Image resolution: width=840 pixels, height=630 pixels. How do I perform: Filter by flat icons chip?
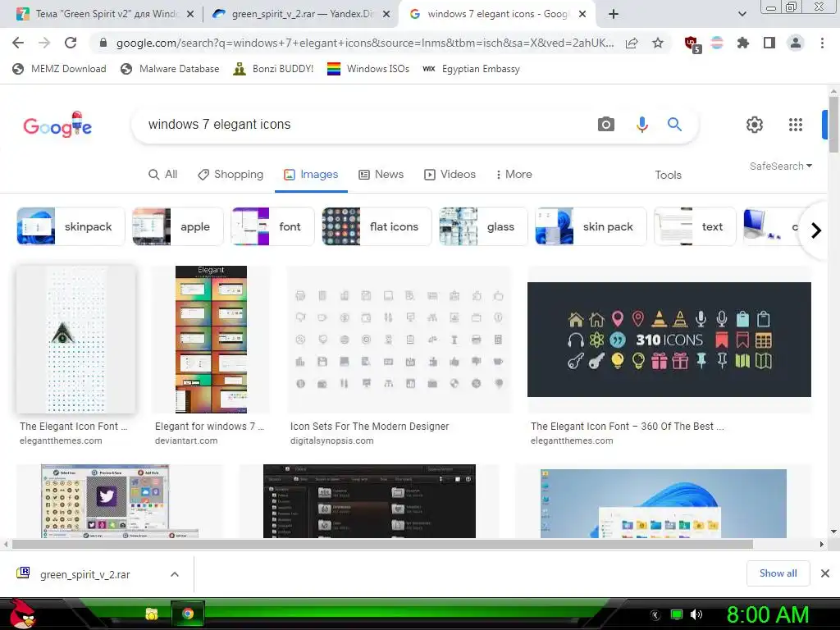377,226
